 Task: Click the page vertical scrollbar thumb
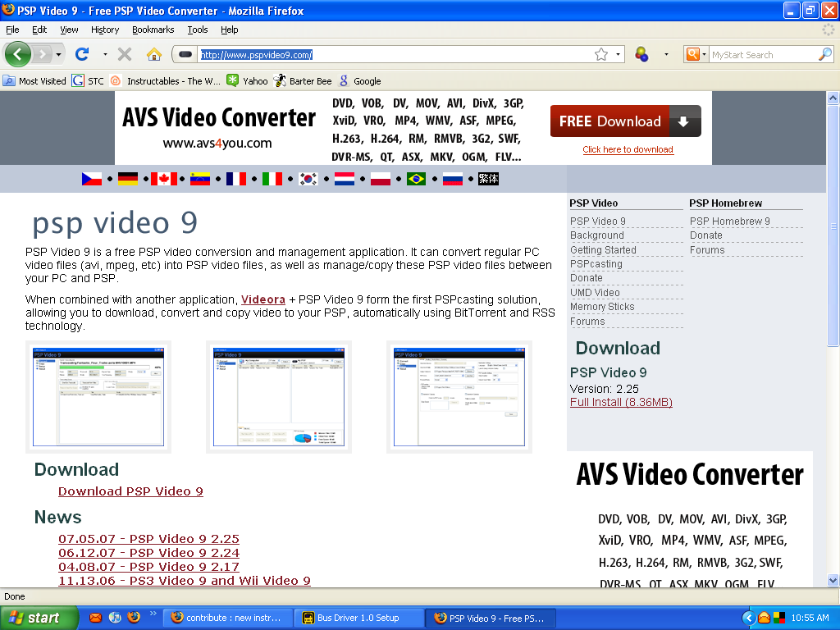833,226
